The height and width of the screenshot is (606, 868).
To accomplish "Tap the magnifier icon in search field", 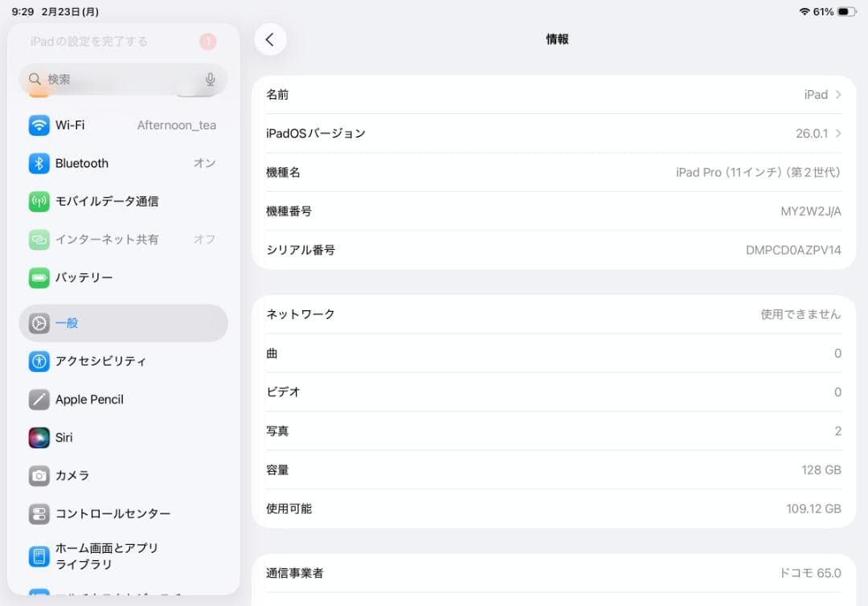I will click(35, 79).
